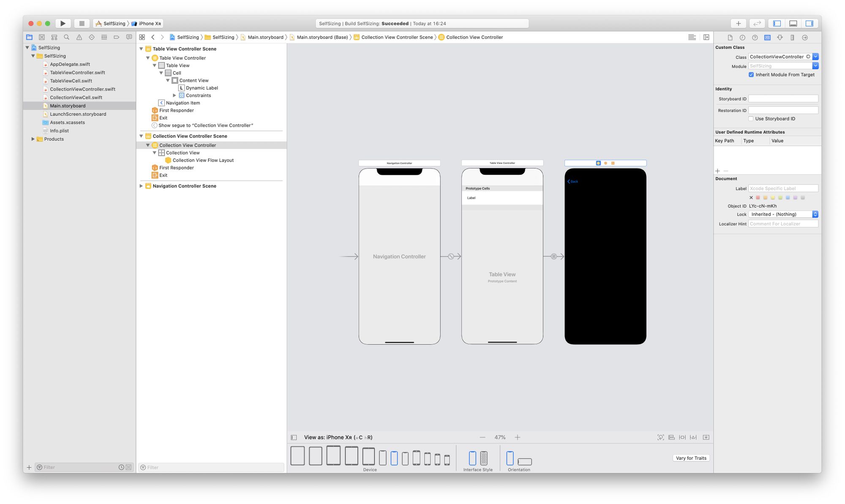Toggle Inherit Module From Target checkbox

[751, 74]
